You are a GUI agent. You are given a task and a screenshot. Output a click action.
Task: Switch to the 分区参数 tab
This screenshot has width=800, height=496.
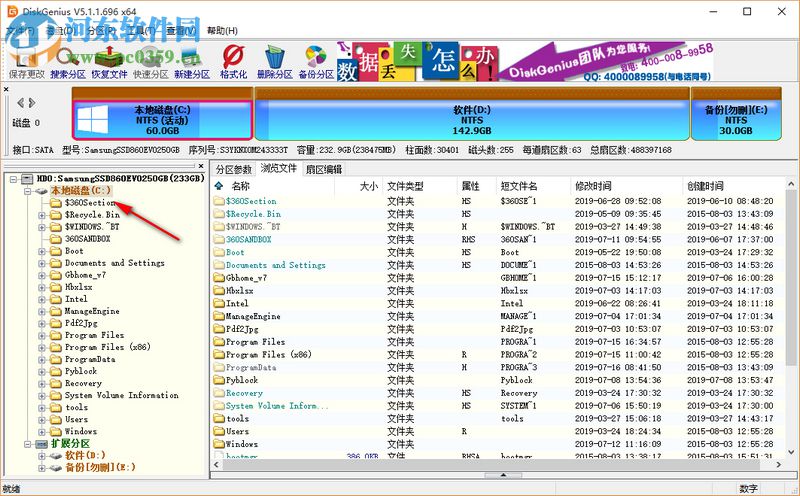click(234, 169)
